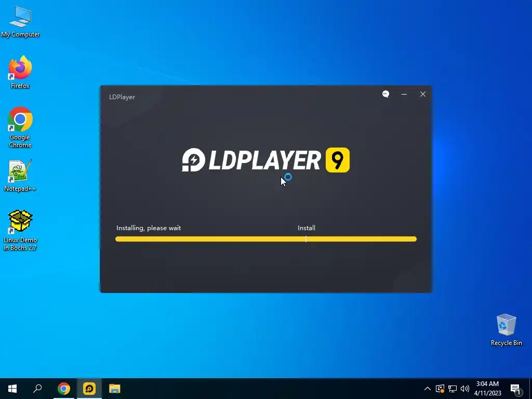Viewport: 532px width, 399px height.
Task: Select the Google Chrome desktop shortcut
Action: (x=20, y=127)
